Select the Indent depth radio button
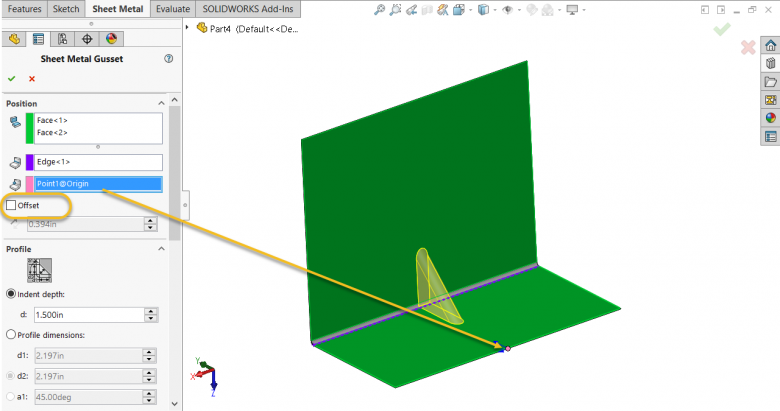This screenshot has height=411, width=780. pos(11,294)
